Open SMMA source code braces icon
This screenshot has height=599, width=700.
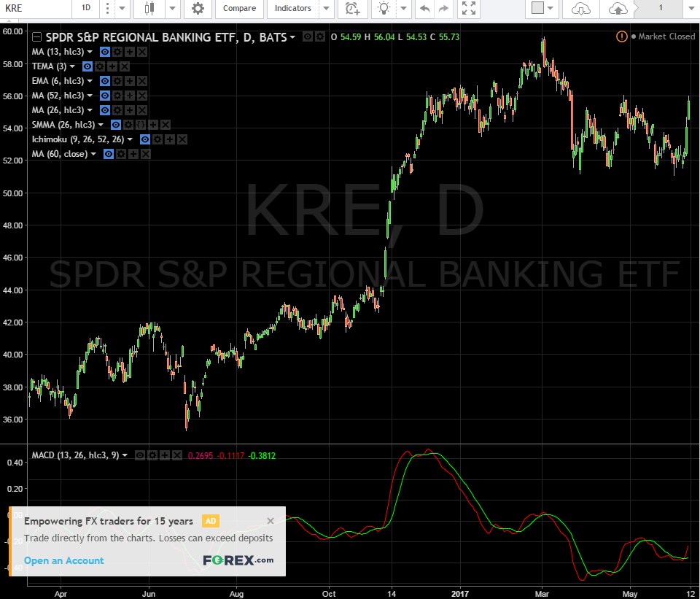(x=141, y=125)
